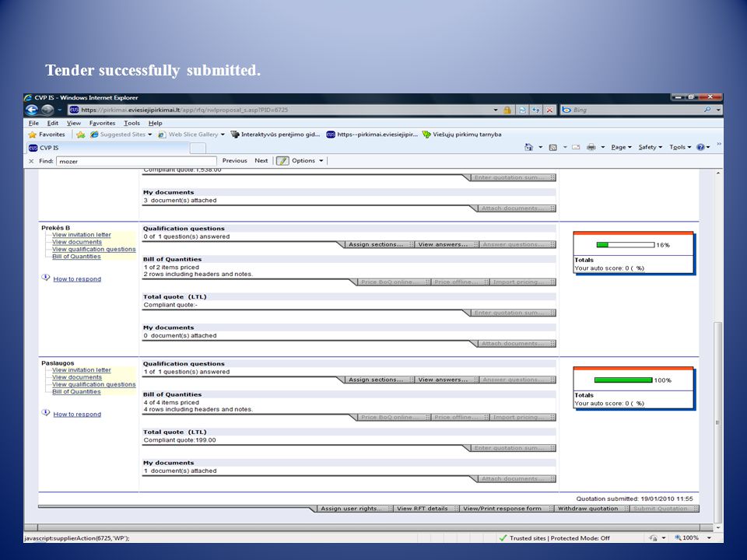Stop page loading with the red X

[550, 110]
